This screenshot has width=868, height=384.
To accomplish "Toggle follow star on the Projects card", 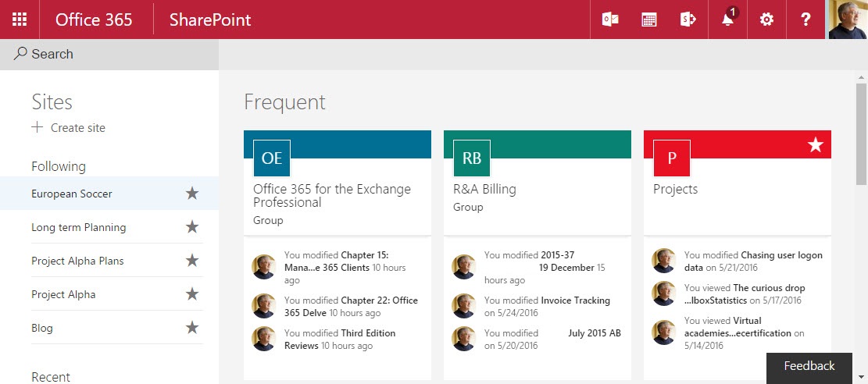I will click(x=816, y=145).
